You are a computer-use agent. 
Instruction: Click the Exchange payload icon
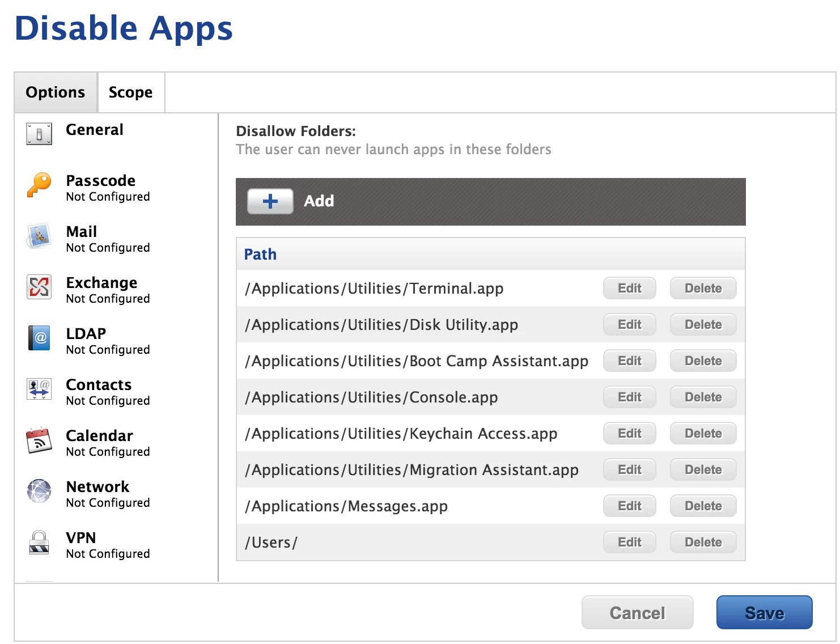[39, 287]
